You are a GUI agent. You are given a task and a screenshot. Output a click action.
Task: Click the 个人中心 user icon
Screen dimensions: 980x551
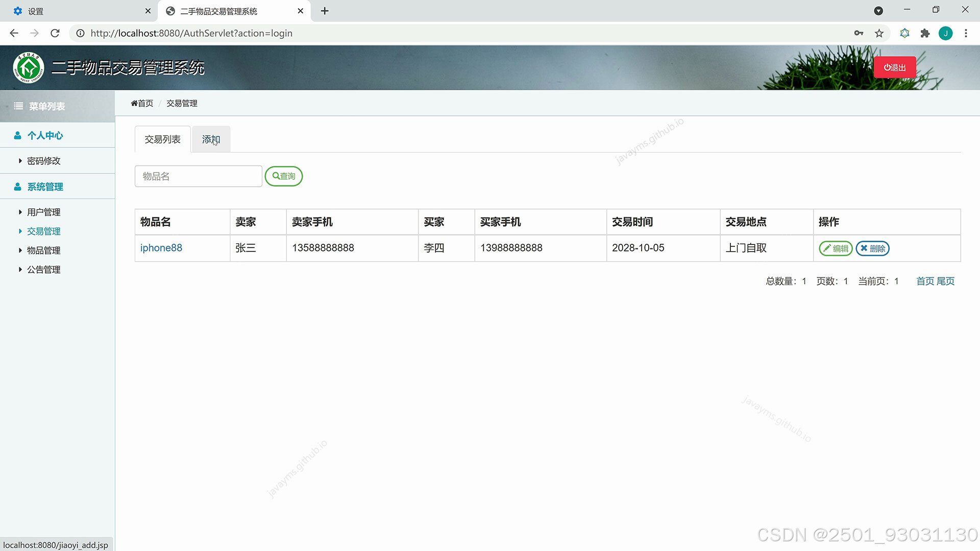17,135
